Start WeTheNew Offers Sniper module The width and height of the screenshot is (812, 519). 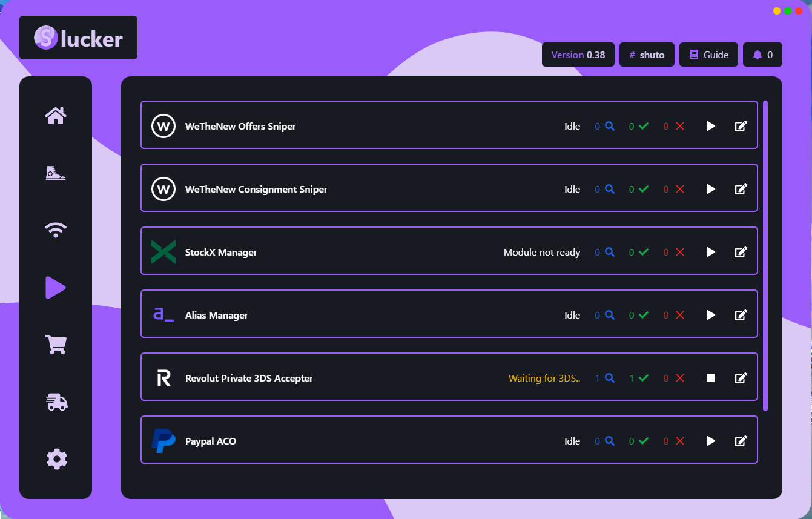(x=711, y=126)
